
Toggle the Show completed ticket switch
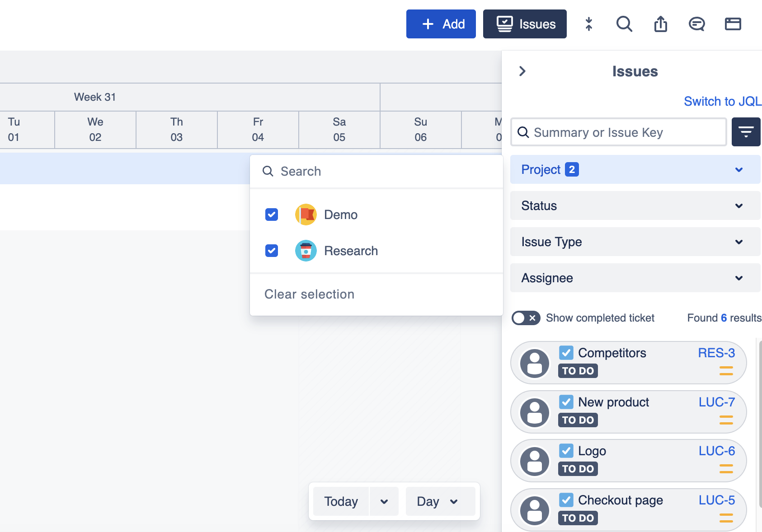tap(526, 318)
